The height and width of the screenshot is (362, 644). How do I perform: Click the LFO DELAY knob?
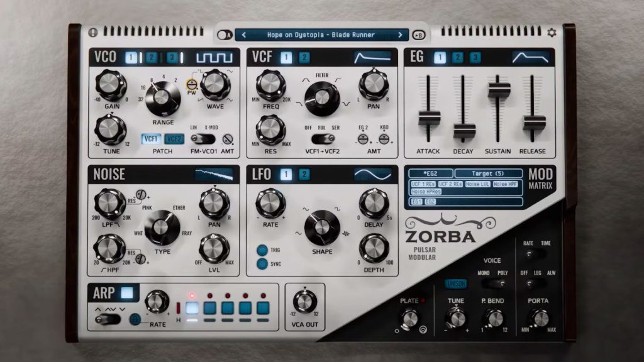[374, 203]
